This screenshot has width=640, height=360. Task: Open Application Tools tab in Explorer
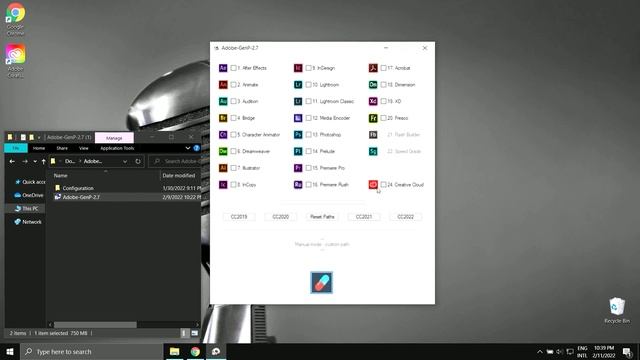(x=117, y=148)
